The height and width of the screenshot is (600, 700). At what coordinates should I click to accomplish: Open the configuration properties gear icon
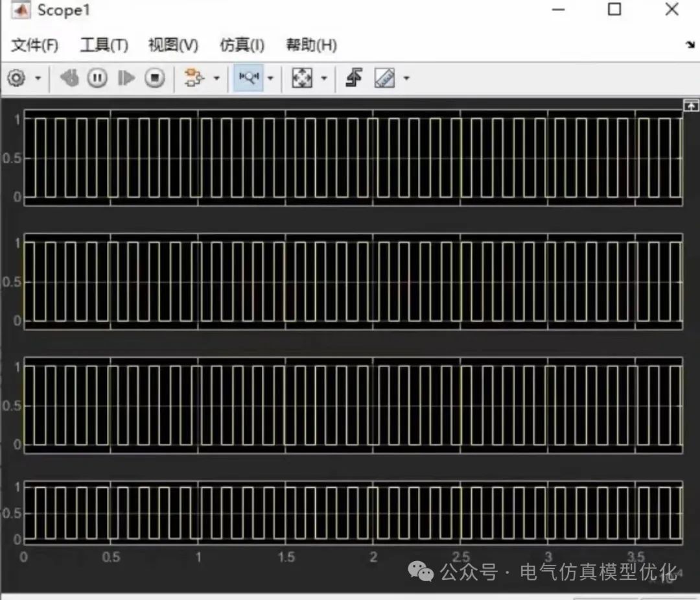coord(16,78)
